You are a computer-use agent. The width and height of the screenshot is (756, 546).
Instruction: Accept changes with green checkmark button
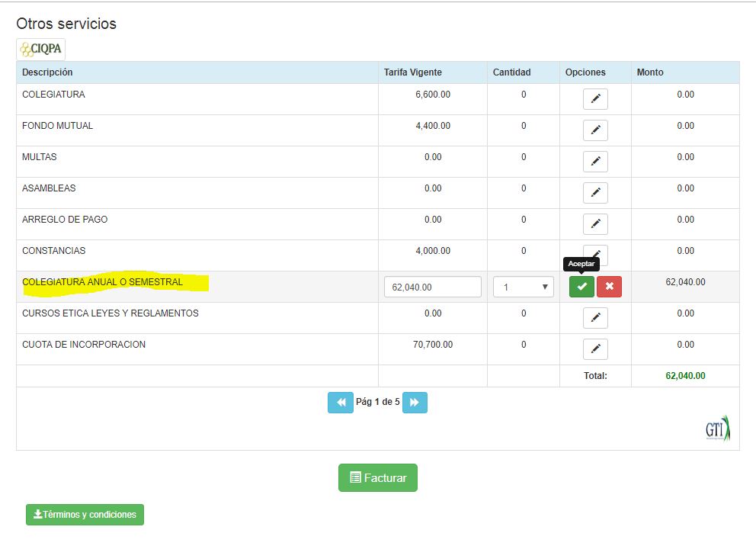[x=581, y=287]
